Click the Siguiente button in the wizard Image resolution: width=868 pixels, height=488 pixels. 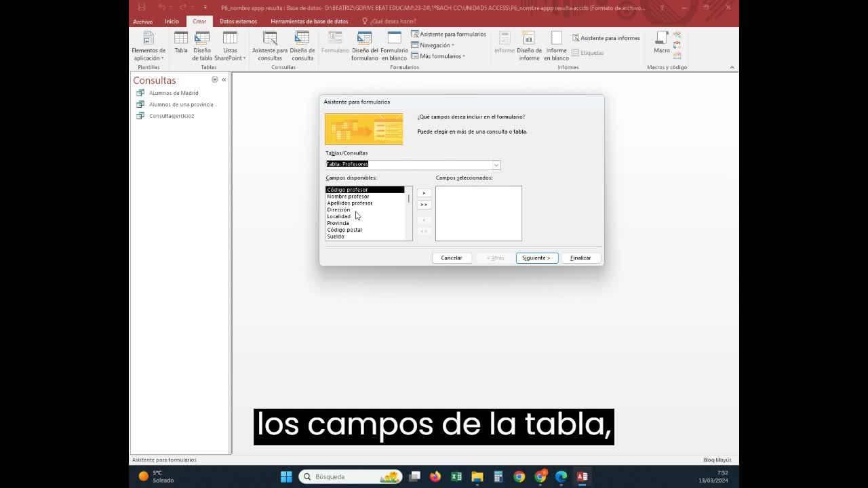(536, 258)
